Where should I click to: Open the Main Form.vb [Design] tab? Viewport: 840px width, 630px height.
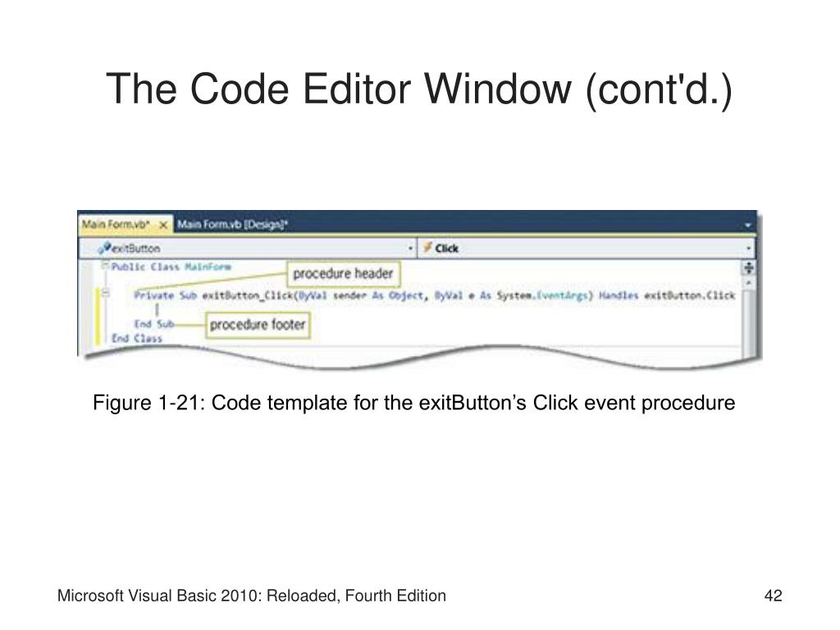pyautogui.click(x=232, y=225)
